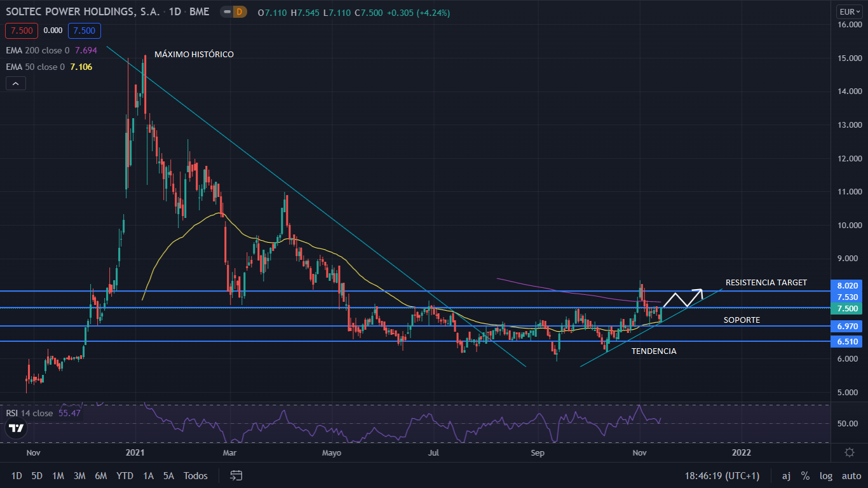The height and width of the screenshot is (488, 868).
Task: Click the TradingView logo badge
Action: 16,428
